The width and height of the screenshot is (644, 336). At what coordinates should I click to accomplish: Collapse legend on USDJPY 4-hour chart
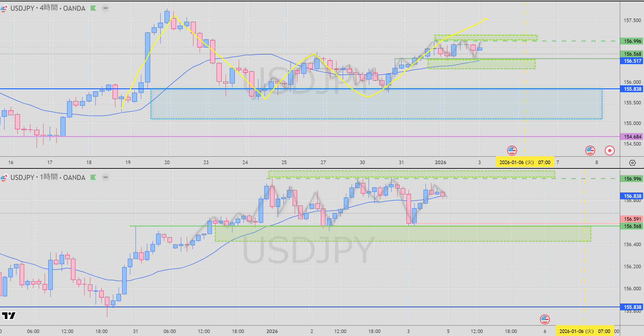point(105,8)
